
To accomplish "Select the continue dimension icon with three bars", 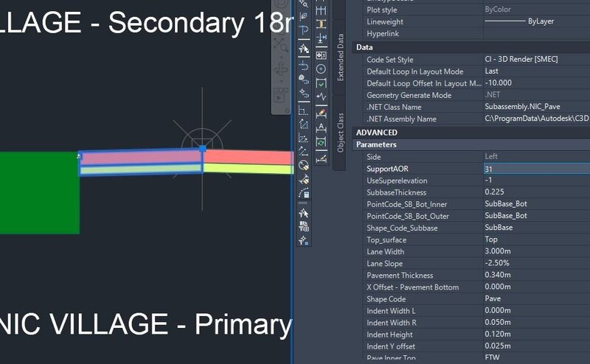I will click(321, 10).
